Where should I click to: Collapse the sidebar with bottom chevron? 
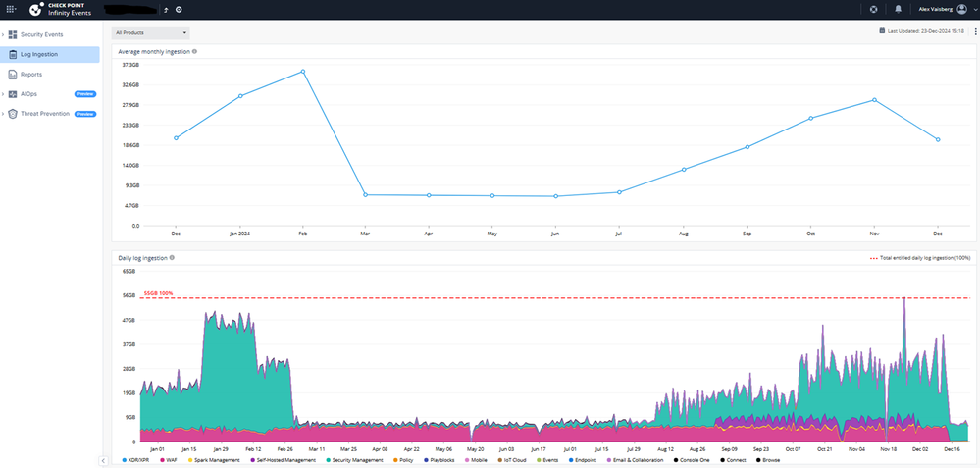tap(104, 460)
